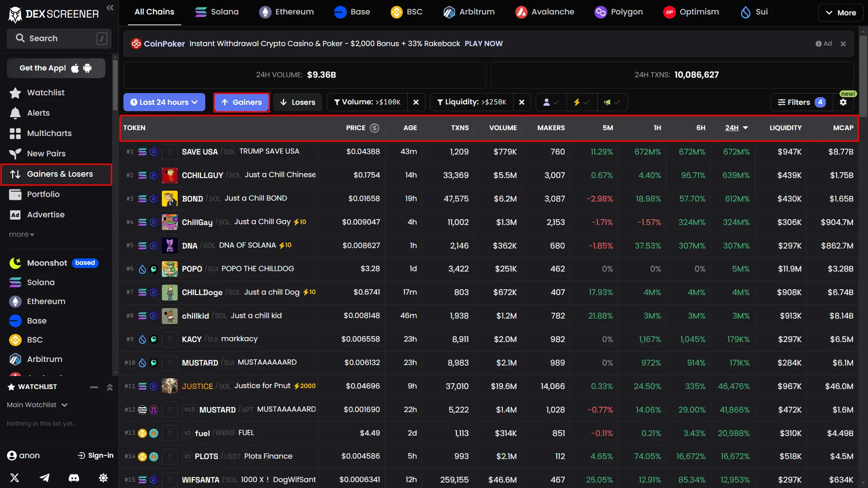Switch to Arbitrum chain tab
The width and height of the screenshot is (868, 488).
[x=469, y=12]
